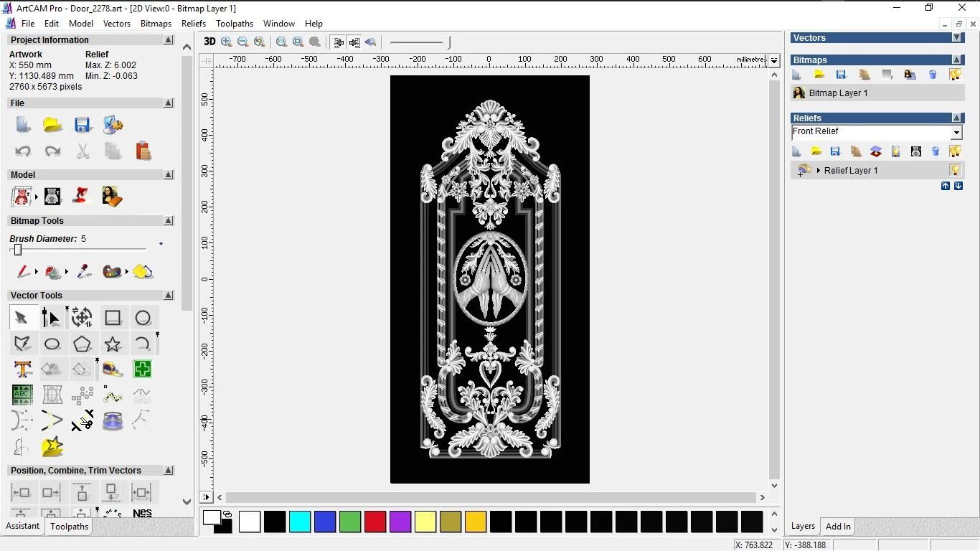Select the Create Polygon vector tool
The height and width of the screenshot is (551, 980).
tap(83, 344)
